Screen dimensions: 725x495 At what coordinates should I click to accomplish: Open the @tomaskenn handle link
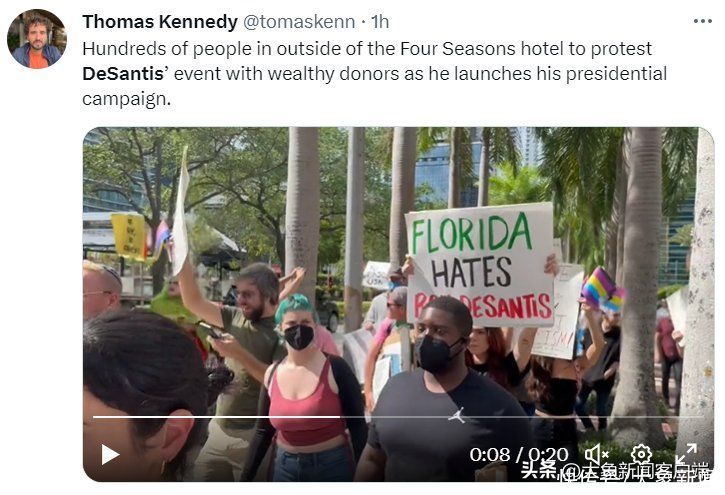tap(299, 22)
